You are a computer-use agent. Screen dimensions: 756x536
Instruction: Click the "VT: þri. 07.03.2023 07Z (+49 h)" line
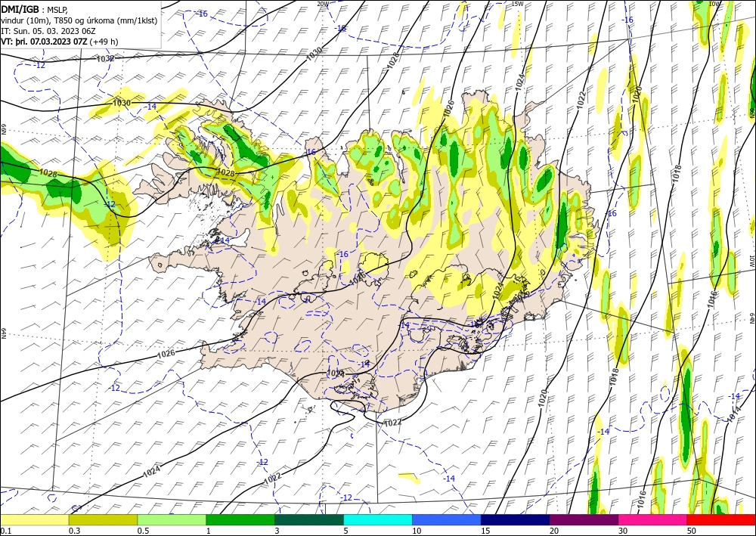[59, 42]
